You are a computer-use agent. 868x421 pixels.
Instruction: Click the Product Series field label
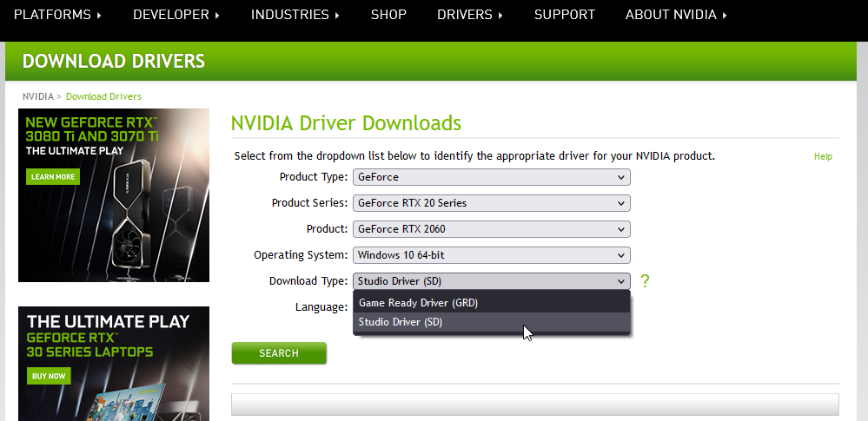tap(309, 203)
